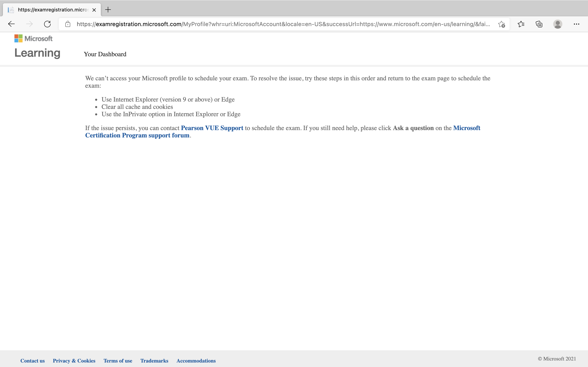
Task: Open the Contact us page
Action: pyautogui.click(x=32, y=361)
